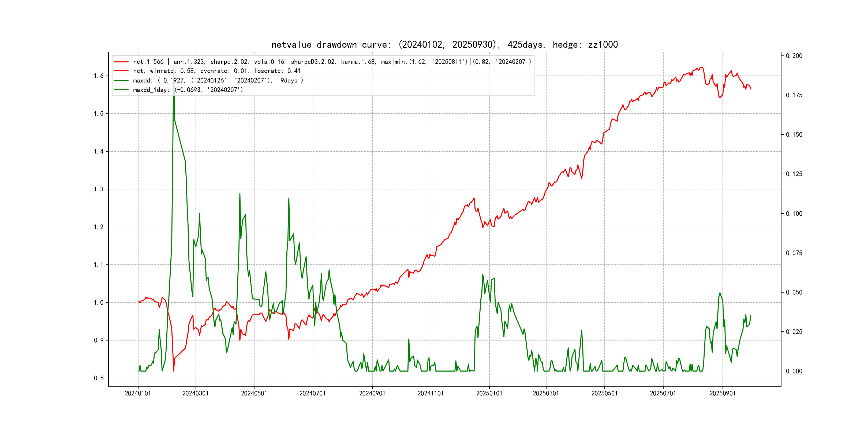This screenshot has width=868, height=434.
Task: Click the 1.6 left y-axis tick label
Action: click(99, 76)
